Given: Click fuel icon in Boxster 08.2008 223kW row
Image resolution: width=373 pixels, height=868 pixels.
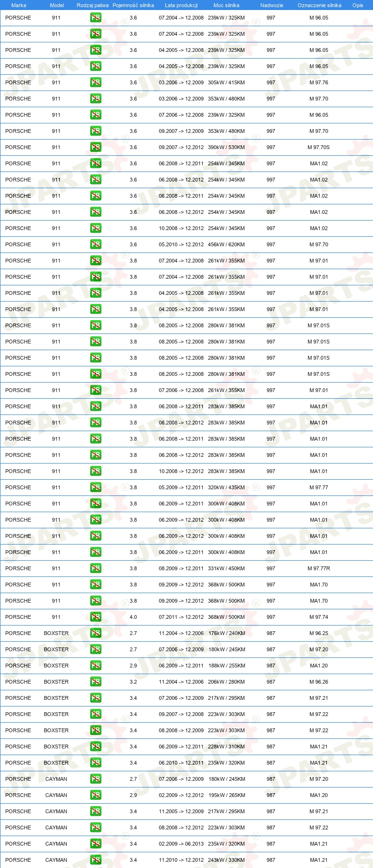Looking at the screenshot, I should click(x=95, y=730).
